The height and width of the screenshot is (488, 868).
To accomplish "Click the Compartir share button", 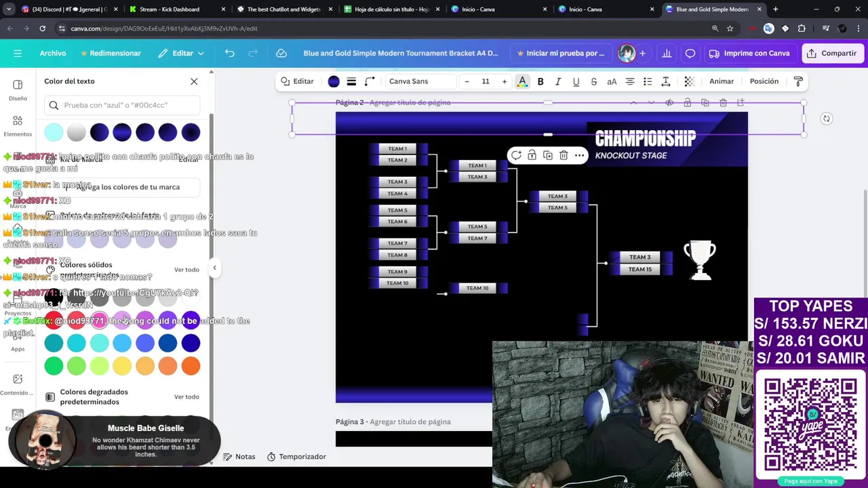I will pos(832,53).
